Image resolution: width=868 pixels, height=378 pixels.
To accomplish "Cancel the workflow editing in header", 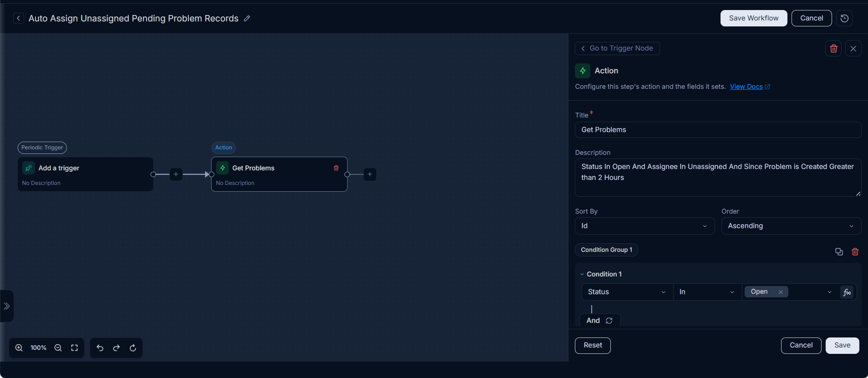I will click(812, 18).
